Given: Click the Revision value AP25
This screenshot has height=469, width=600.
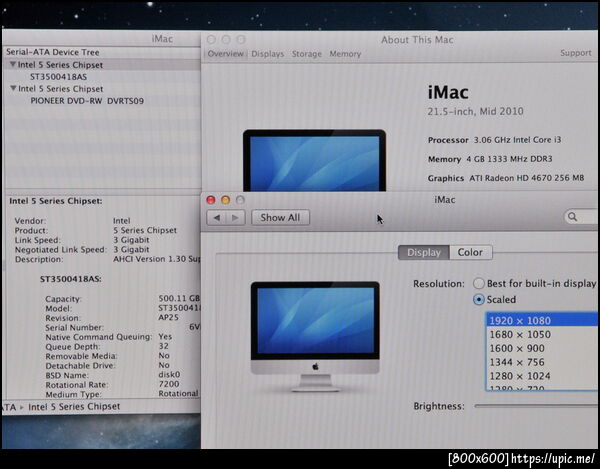Looking at the screenshot, I should point(168,318).
